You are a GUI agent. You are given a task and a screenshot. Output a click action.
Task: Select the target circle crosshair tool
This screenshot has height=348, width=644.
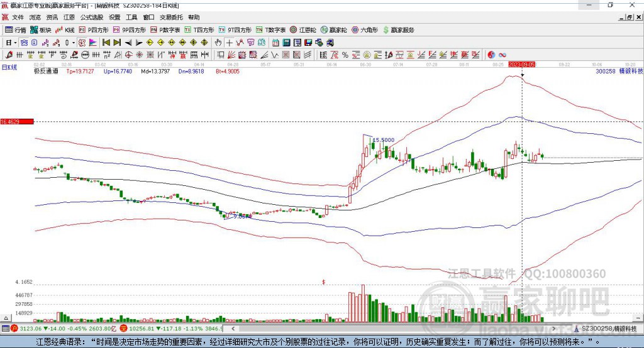click(x=128, y=55)
